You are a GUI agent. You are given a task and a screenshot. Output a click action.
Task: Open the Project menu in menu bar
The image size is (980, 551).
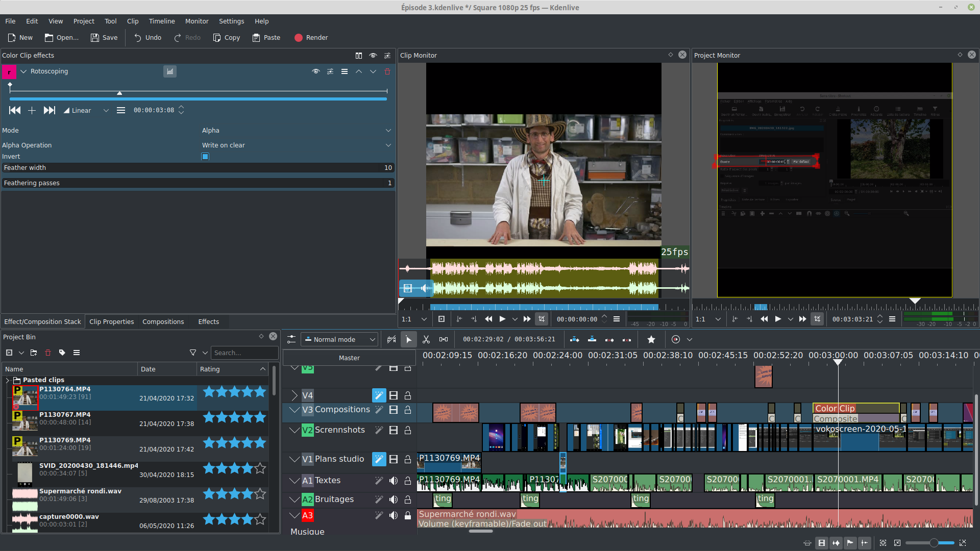tap(83, 21)
